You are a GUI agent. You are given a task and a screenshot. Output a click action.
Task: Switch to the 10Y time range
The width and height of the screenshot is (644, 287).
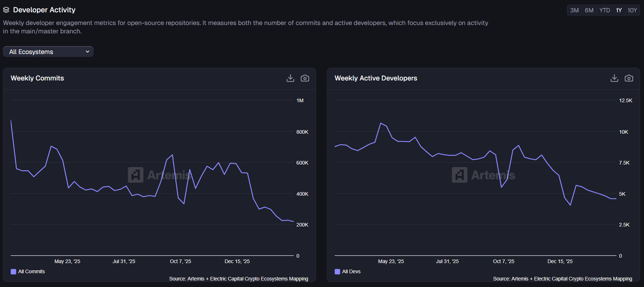pos(632,10)
